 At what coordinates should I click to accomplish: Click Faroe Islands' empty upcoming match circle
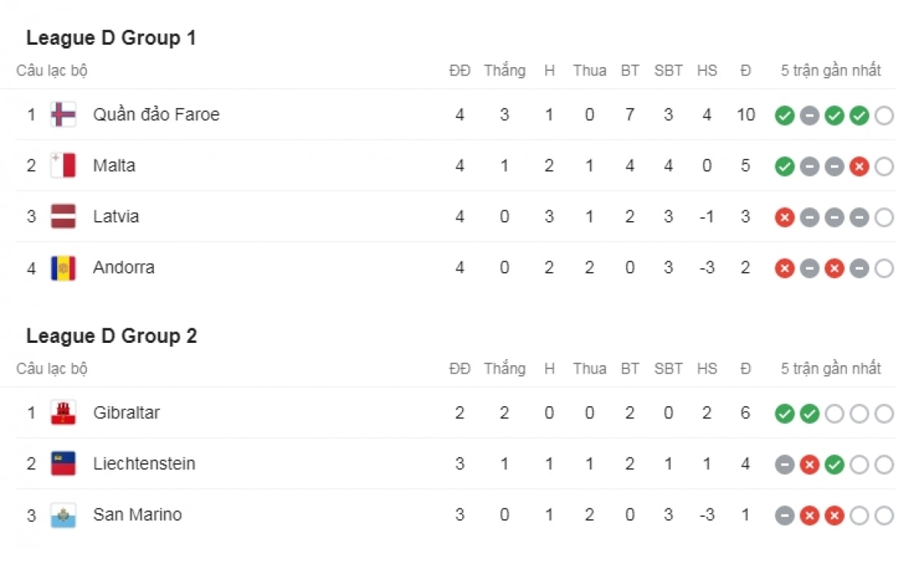[885, 116]
